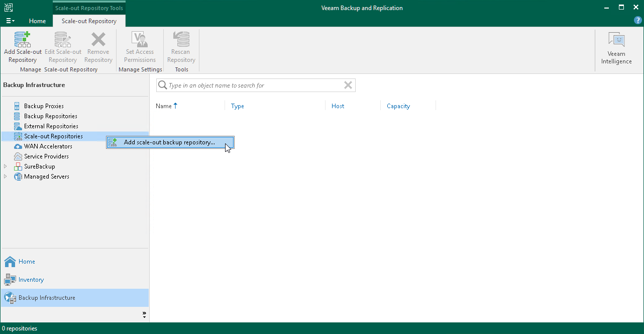The image size is (644, 334).
Task: Click the External Repositories cloud icon
Action: coord(18,126)
